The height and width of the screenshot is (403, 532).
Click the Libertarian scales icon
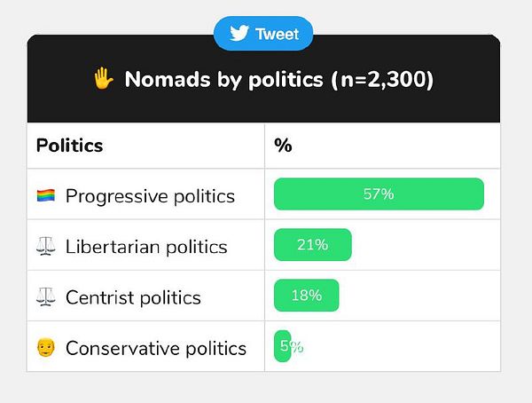click(45, 246)
